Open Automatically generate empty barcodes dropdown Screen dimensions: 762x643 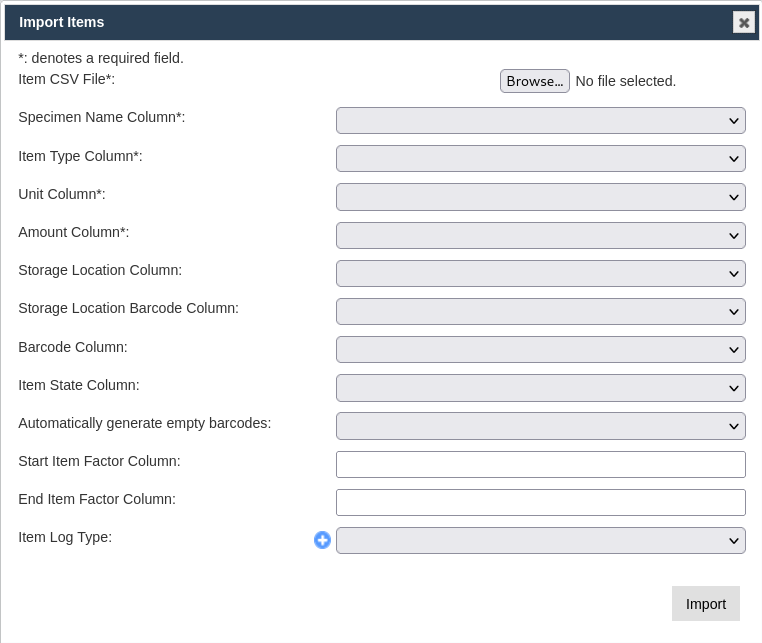coord(540,426)
